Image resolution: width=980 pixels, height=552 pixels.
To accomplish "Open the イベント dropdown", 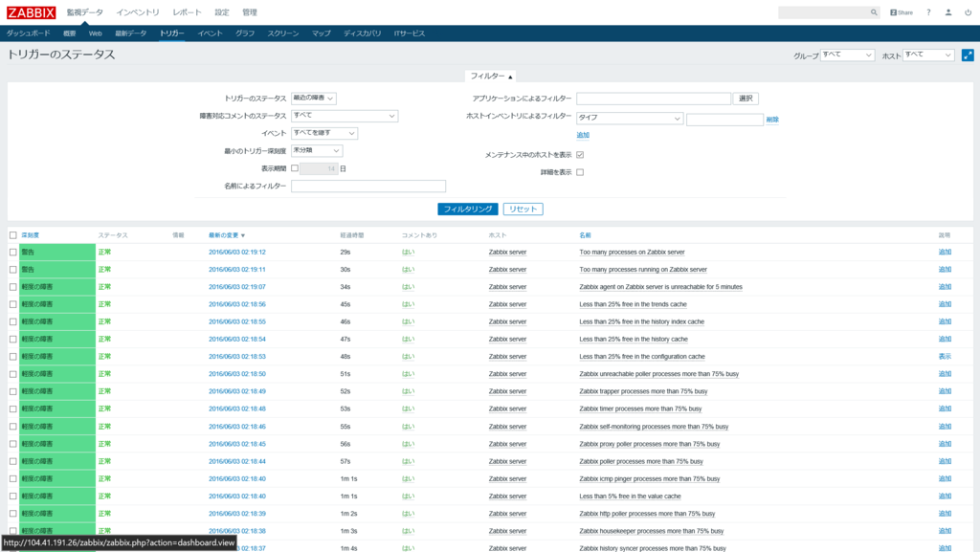I will (x=324, y=133).
